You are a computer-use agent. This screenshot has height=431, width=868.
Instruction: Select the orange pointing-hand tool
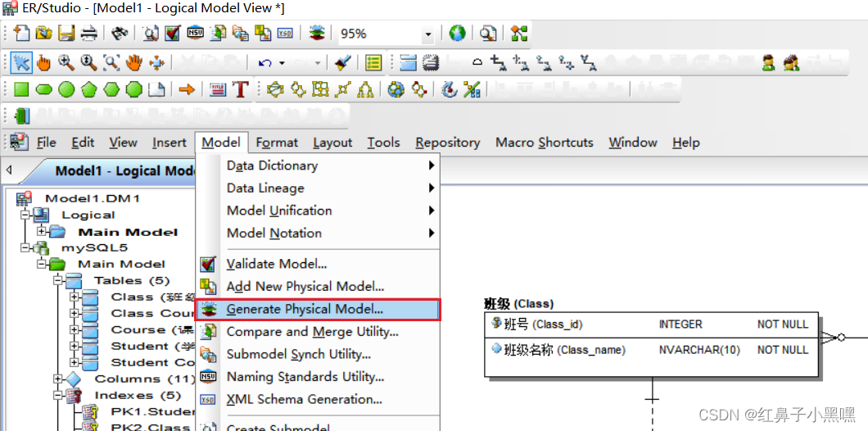click(43, 62)
